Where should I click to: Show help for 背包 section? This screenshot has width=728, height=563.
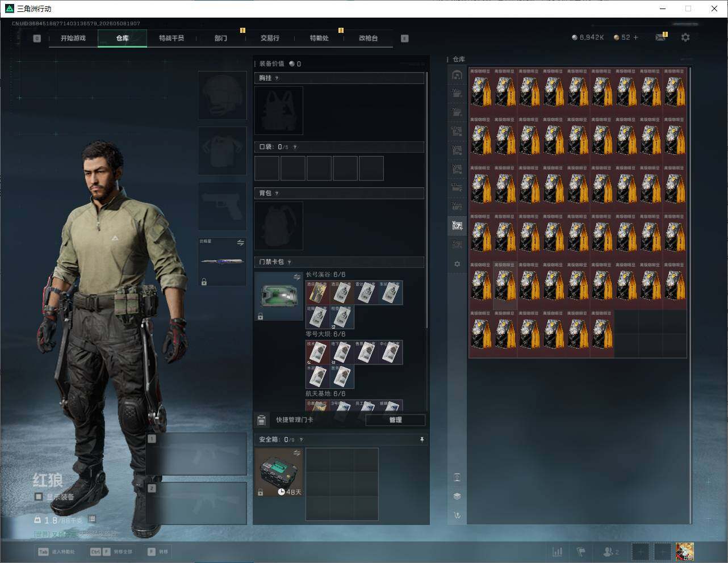tap(277, 194)
